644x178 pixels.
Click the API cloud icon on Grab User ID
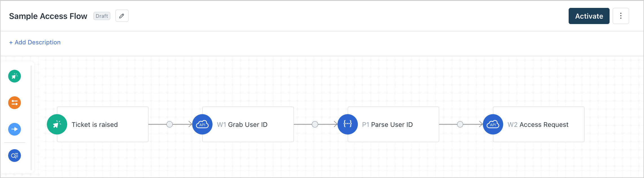coord(202,124)
